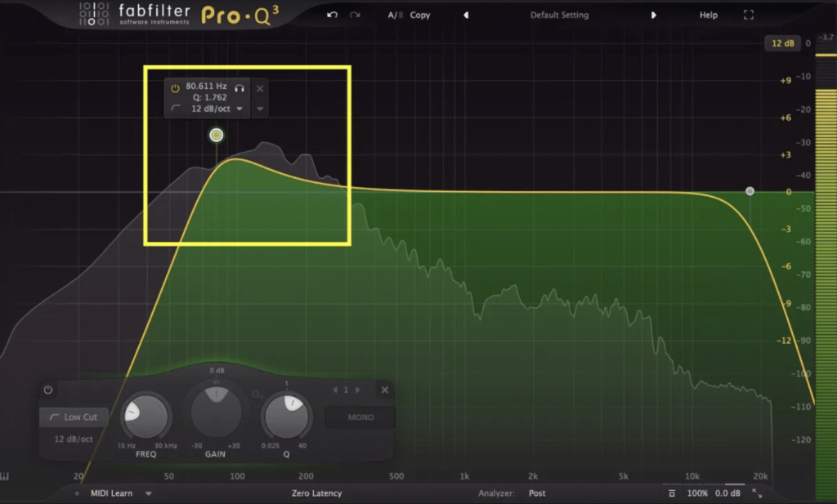Click the Copy button in top toolbar
The image size is (837, 504).
click(420, 14)
